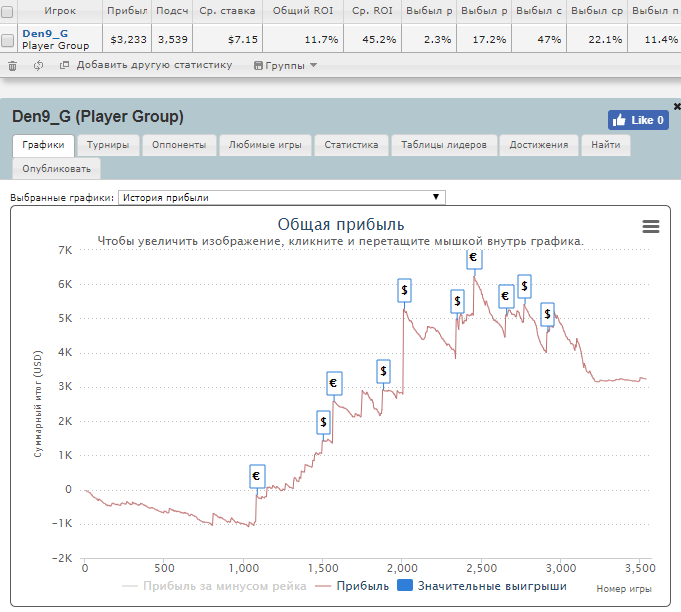Click the Den9_G player link

point(45,33)
